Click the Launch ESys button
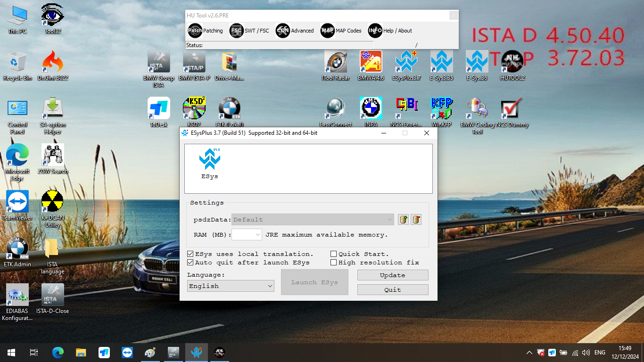This screenshot has width=644, height=362. 314,282
